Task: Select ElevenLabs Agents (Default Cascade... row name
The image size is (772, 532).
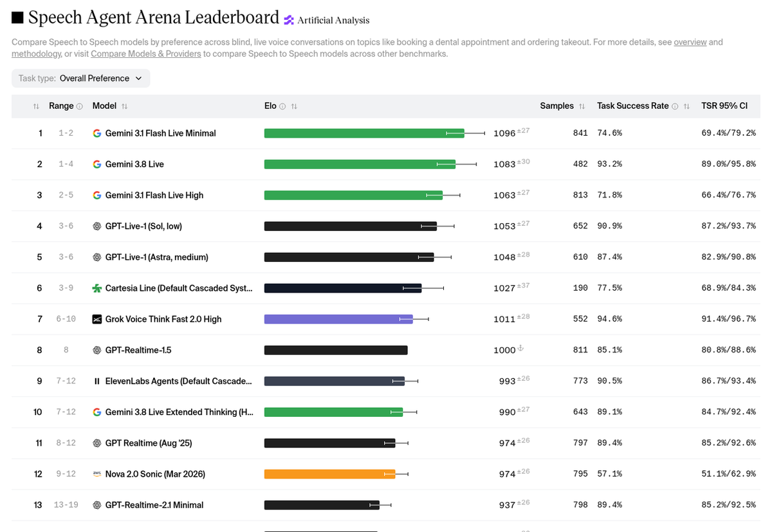Action: coord(179,381)
